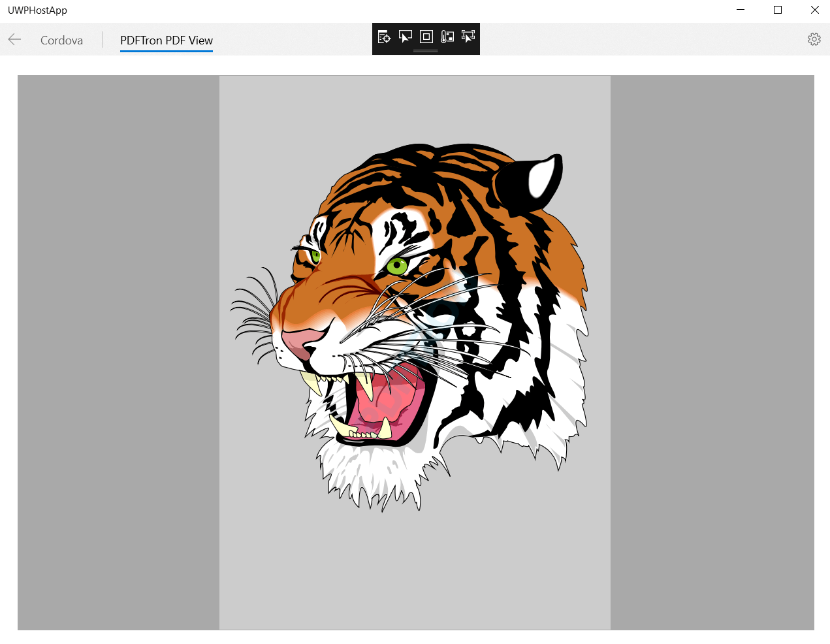Click the dark gray area right of page
This screenshot has width=830, height=644.
pos(712,353)
